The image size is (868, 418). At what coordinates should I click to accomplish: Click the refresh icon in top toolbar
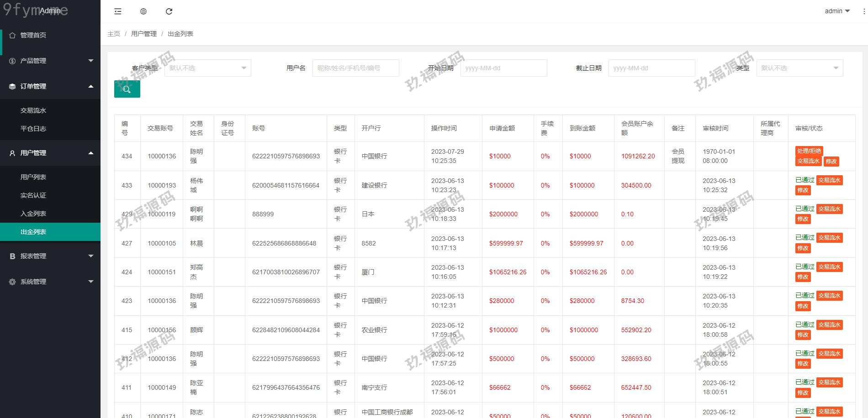point(169,11)
